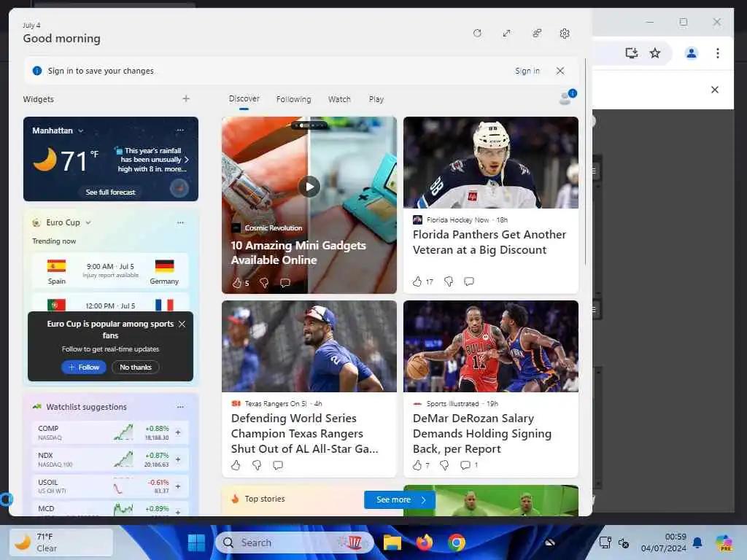The width and height of the screenshot is (747, 560).
Task: Click Sign in link
Action: click(527, 71)
